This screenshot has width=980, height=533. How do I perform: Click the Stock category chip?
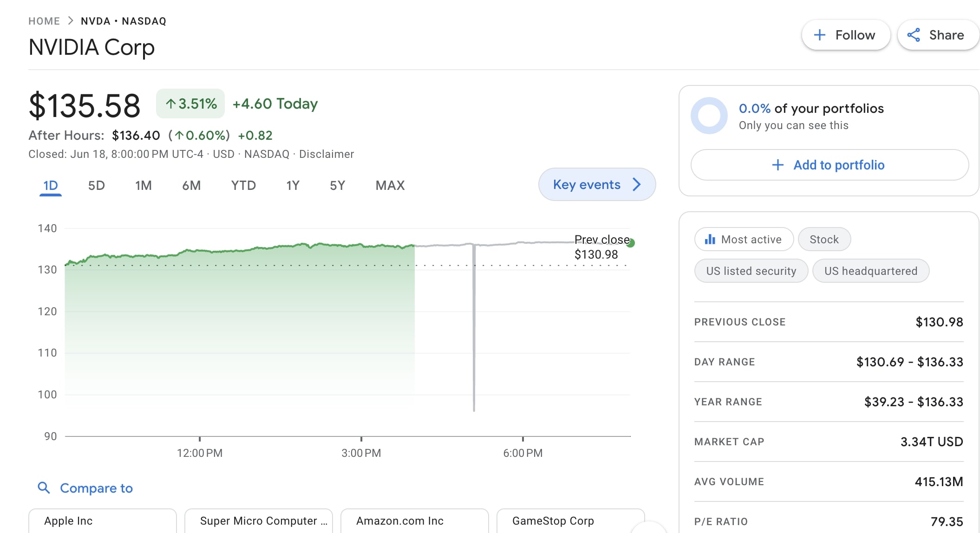824,240
